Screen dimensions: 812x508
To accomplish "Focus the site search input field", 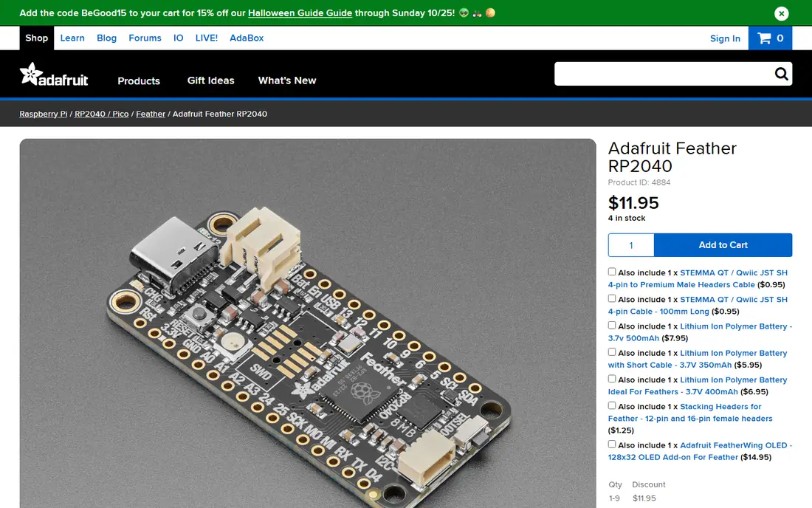I will pyautogui.click(x=663, y=74).
